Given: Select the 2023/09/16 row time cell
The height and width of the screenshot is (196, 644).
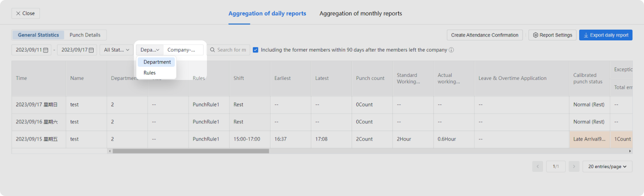Looking at the screenshot, I should pyautogui.click(x=39, y=122).
